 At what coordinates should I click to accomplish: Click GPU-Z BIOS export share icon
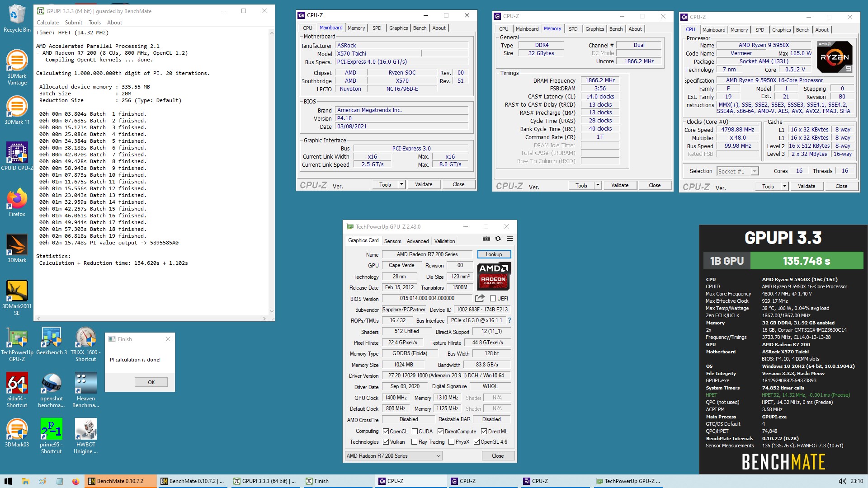480,298
